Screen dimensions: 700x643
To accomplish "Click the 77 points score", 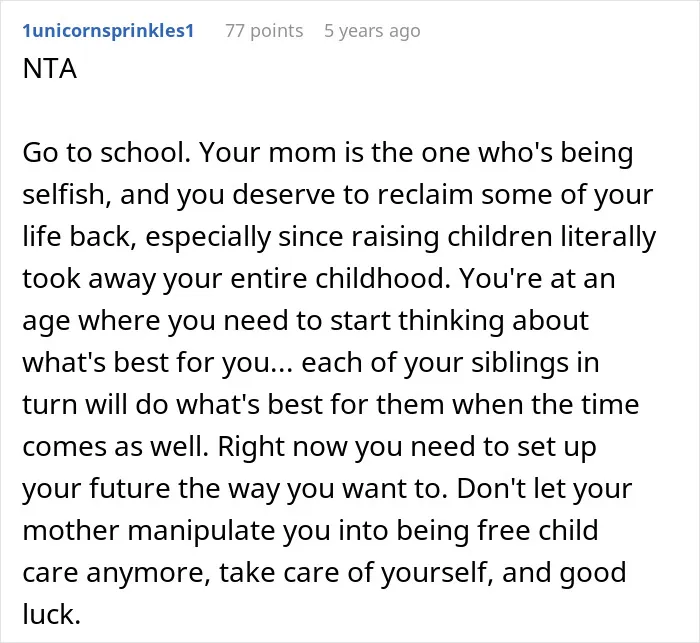I will coord(264,31).
